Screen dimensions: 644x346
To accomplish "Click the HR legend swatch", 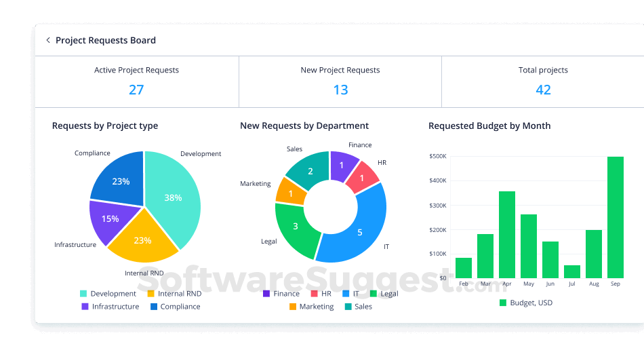I will point(314,293).
